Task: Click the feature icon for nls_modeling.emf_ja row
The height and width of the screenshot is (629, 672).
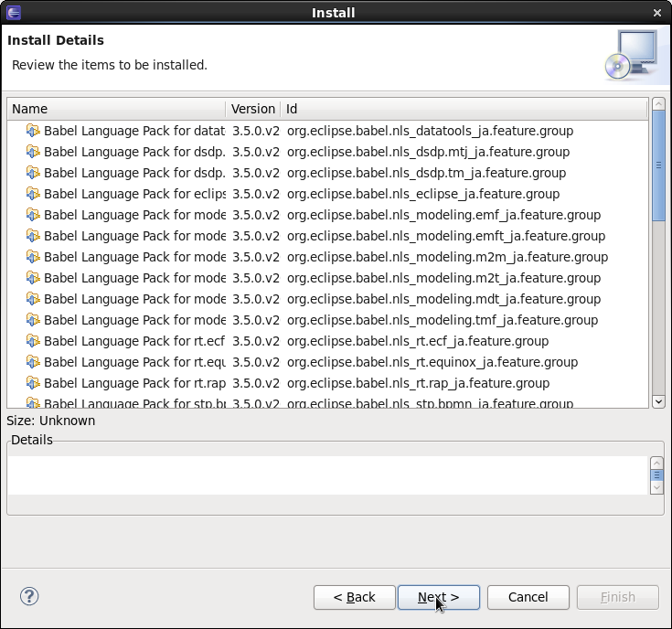Action: [x=33, y=214]
